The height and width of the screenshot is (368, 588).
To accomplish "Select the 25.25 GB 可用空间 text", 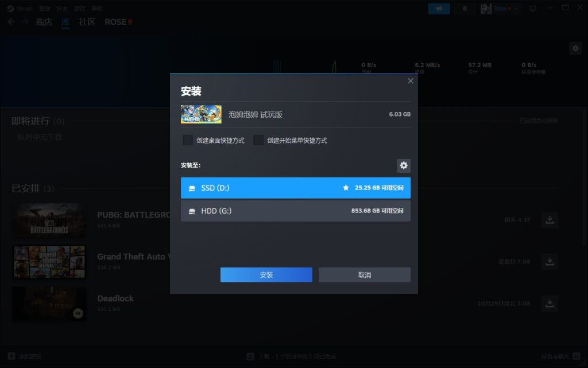I will pyautogui.click(x=379, y=188).
